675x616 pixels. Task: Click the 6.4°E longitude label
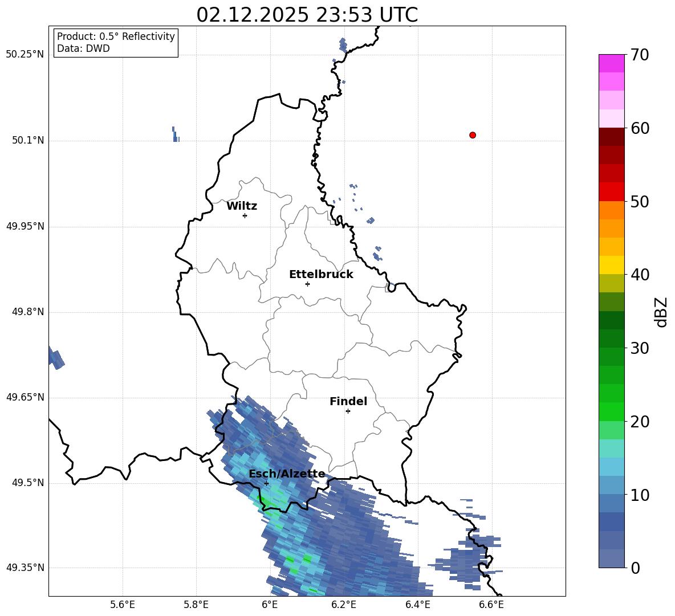pos(417,605)
